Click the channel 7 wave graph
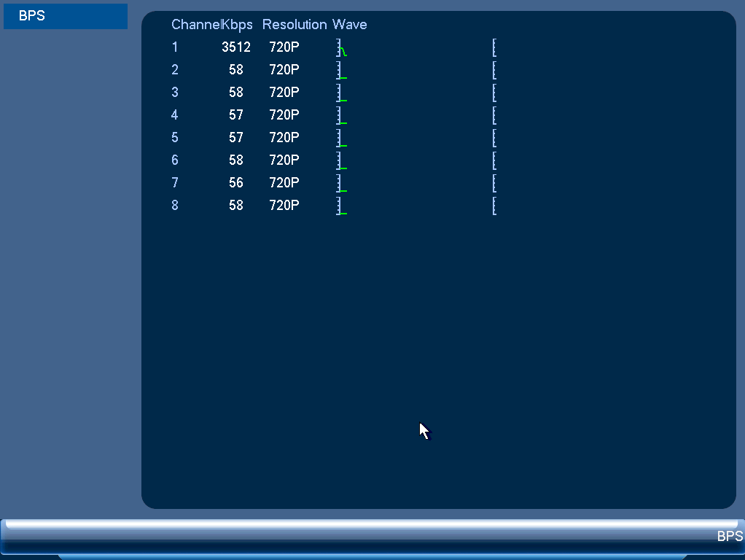The image size is (745, 560). 416,183
